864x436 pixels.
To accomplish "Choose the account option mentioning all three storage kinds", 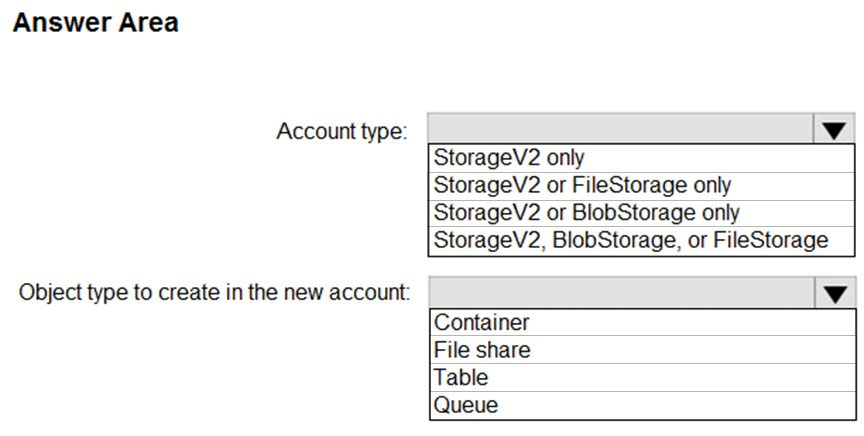I will 630,239.
